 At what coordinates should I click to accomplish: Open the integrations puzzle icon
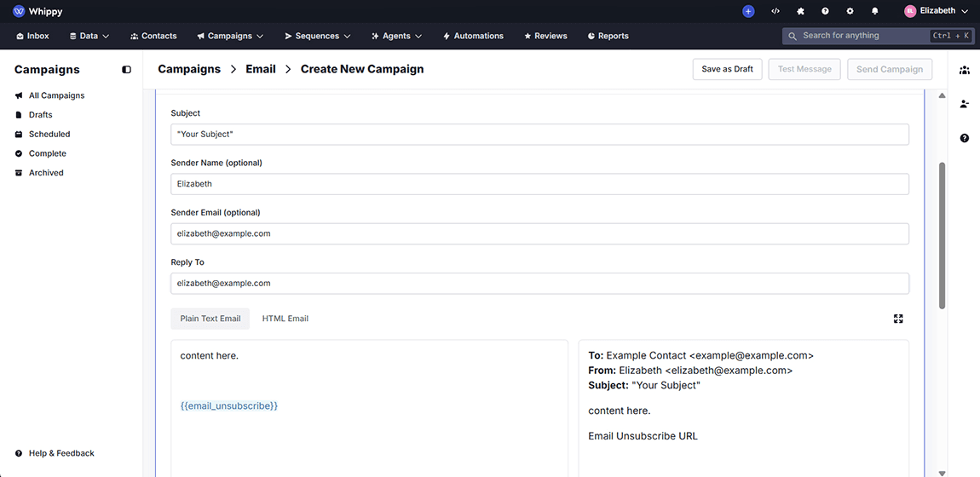tap(800, 11)
